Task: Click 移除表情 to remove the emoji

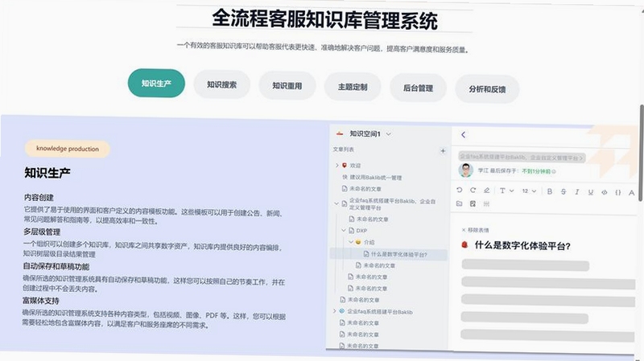Action: click(x=476, y=230)
